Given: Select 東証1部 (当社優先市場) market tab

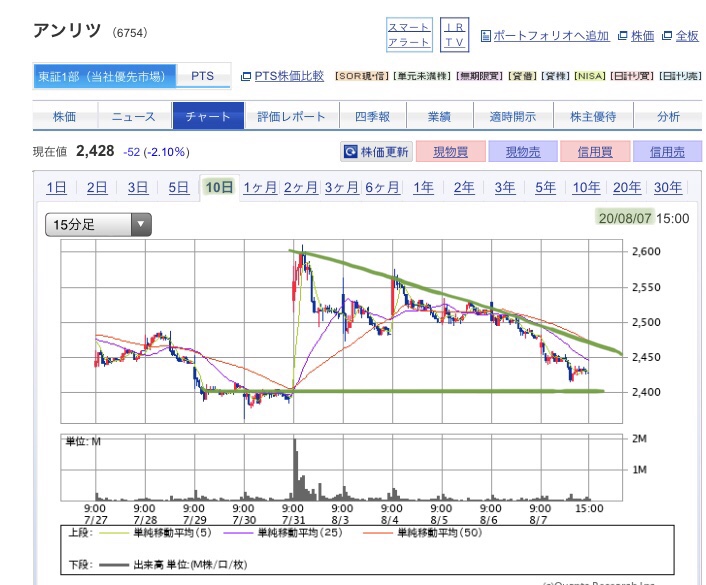Looking at the screenshot, I should [104, 77].
